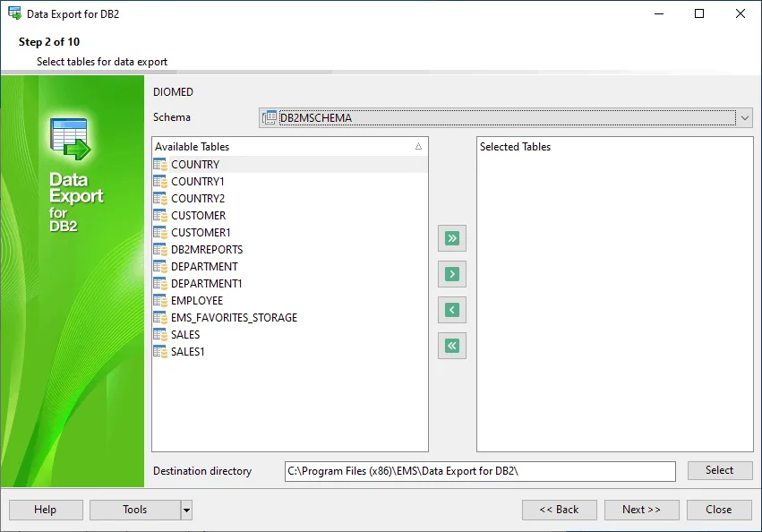Click the add selected table right-arrow button

click(x=452, y=274)
